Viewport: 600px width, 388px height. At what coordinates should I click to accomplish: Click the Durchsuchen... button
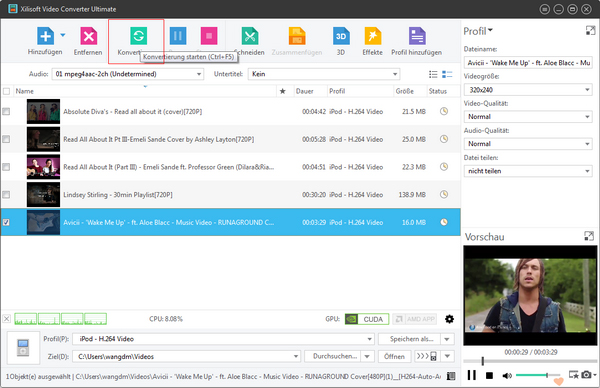[x=333, y=357]
